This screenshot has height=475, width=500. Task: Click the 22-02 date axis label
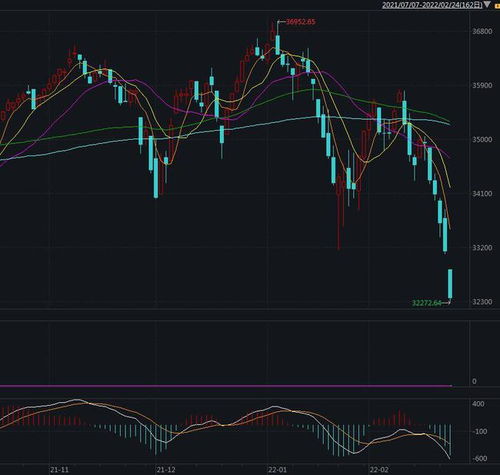(x=379, y=470)
